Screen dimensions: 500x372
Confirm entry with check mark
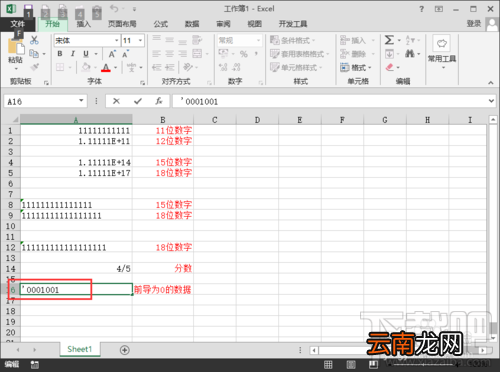click(x=138, y=101)
